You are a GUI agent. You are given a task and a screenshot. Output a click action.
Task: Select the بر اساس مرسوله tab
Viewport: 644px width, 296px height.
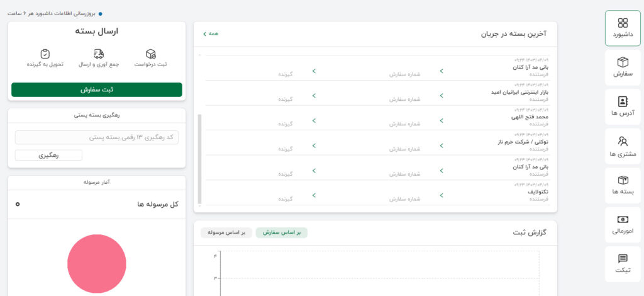tap(226, 232)
